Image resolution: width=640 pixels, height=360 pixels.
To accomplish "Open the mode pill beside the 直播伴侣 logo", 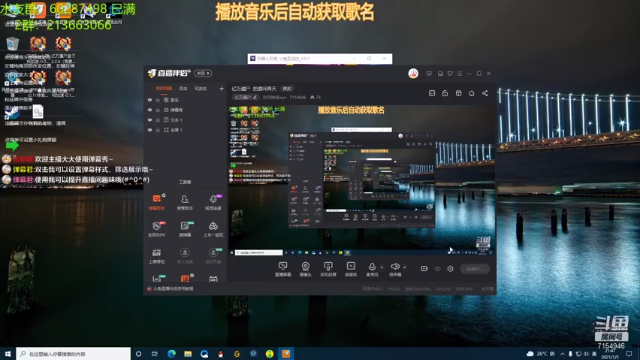I will pyautogui.click(x=203, y=73).
